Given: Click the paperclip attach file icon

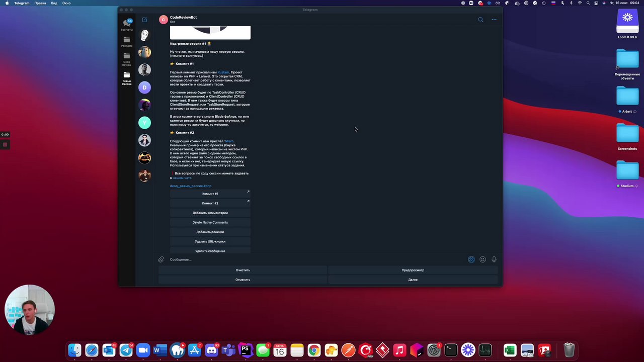Looking at the screenshot, I should click(161, 259).
